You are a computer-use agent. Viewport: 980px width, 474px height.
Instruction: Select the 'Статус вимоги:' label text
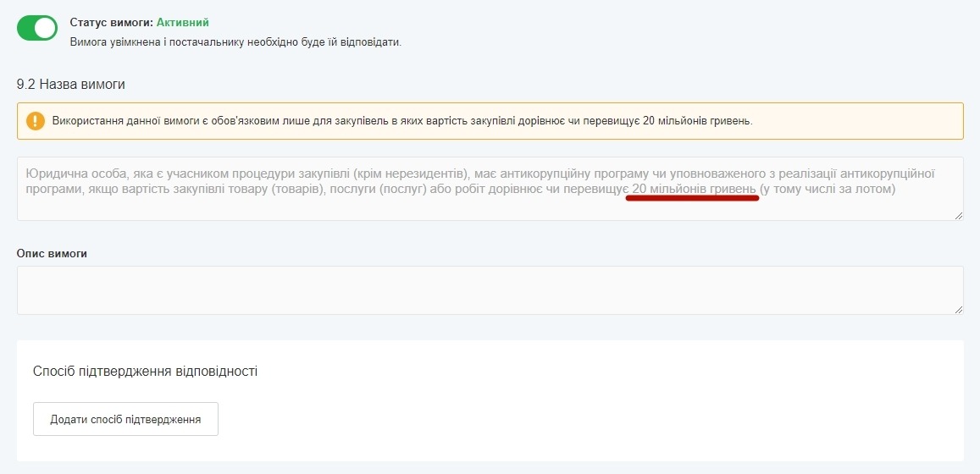(x=111, y=22)
